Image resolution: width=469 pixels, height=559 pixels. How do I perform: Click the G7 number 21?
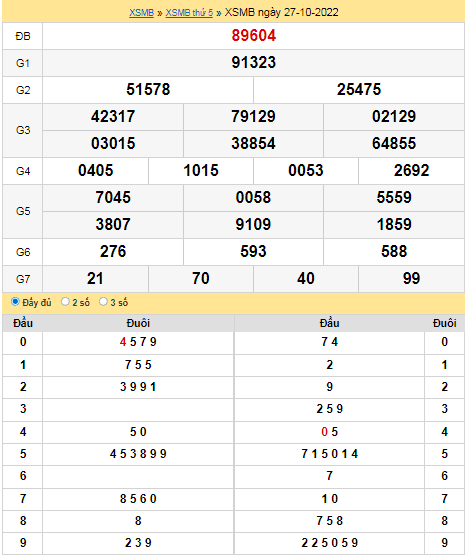click(95, 278)
